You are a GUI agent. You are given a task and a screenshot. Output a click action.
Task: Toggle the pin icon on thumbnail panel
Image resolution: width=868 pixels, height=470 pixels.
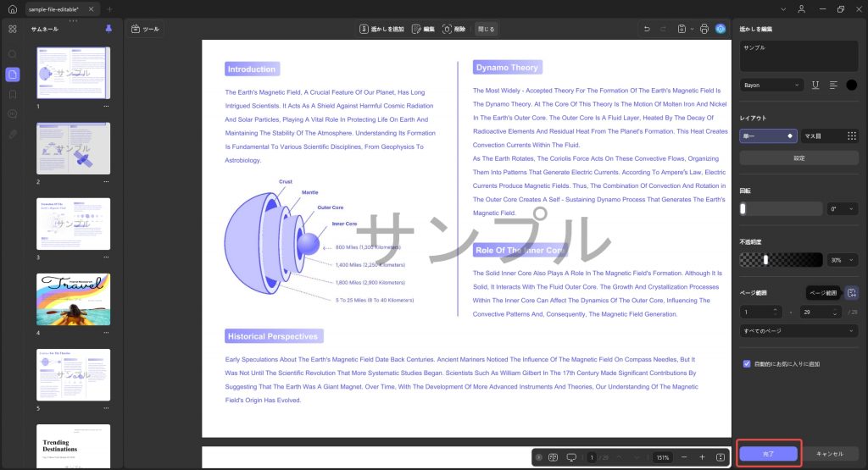pos(108,29)
